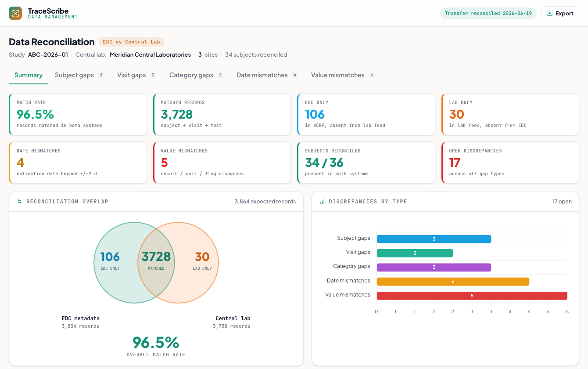Click the study ID ABC-2026-01

(48, 55)
